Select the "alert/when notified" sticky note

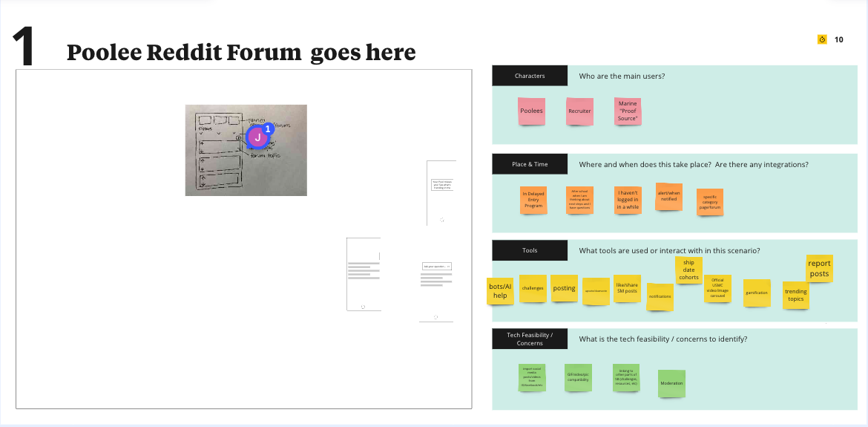coord(668,197)
